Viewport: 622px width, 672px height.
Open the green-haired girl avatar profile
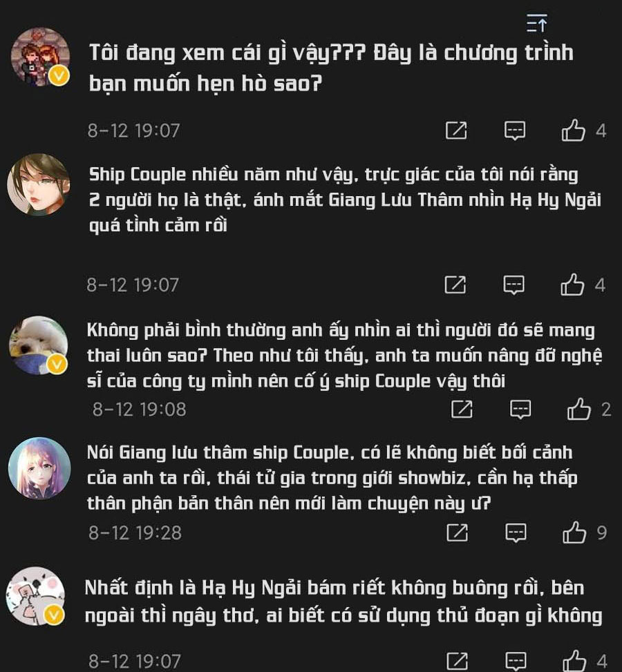[x=39, y=184]
